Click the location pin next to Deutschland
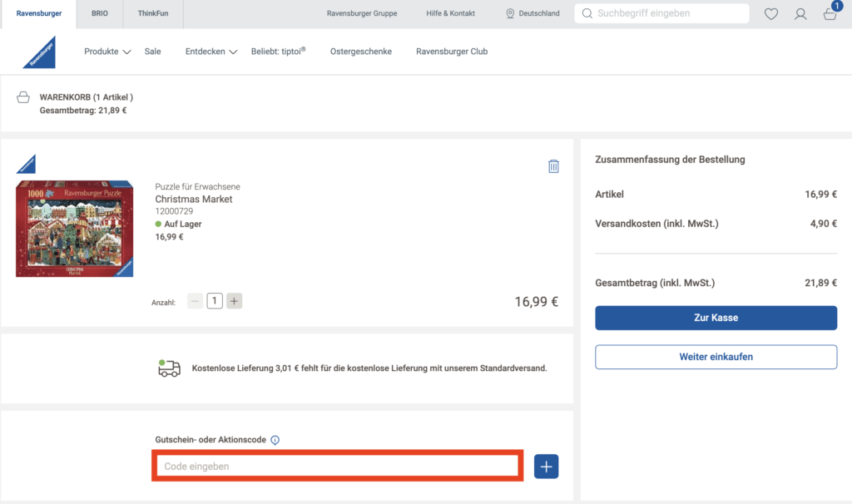This screenshot has width=852, height=504. pyautogui.click(x=510, y=14)
